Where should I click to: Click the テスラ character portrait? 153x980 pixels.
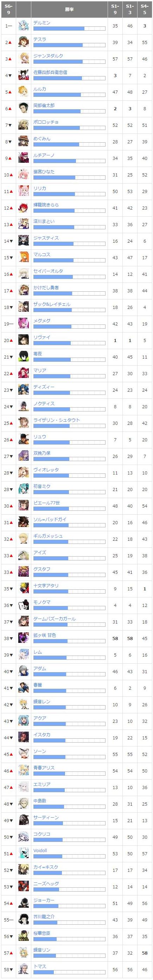pos(24,42)
